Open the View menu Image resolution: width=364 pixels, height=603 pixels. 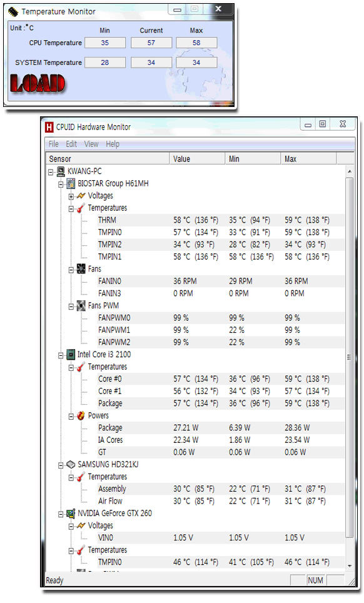pyautogui.click(x=91, y=144)
